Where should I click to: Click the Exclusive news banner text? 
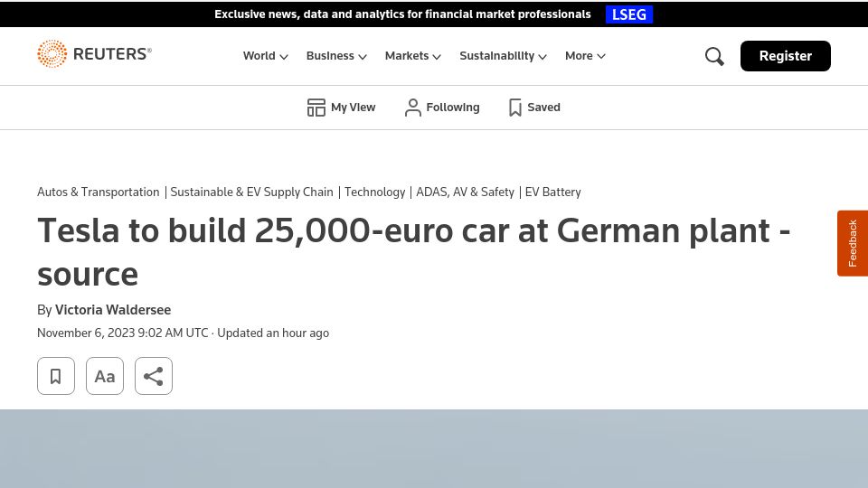coord(402,14)
